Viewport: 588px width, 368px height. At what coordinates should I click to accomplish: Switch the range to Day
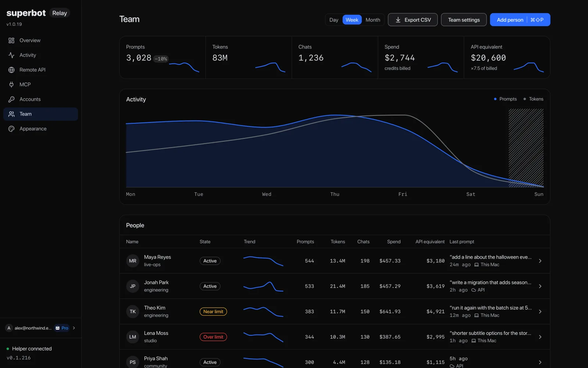(x=334, y=20)
